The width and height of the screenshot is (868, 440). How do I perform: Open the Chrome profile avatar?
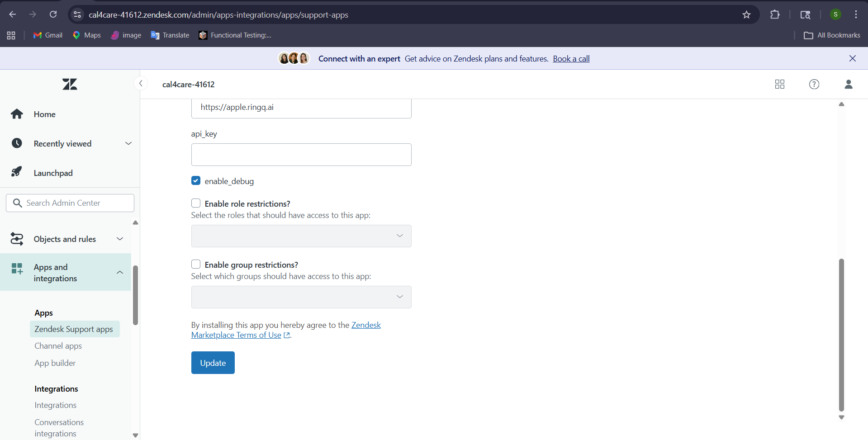pyautogui.click(x=835, y=14)
